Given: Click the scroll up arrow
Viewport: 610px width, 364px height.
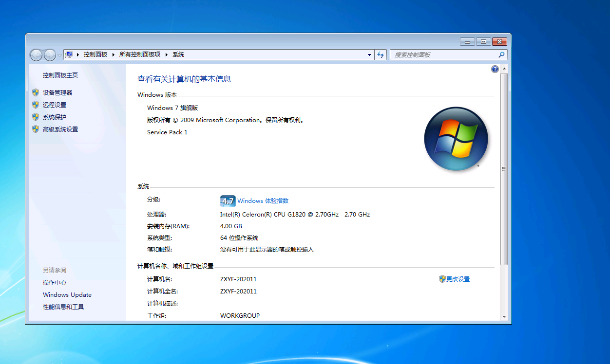Looking at the screenshot, I should click(x=504, y=69).
